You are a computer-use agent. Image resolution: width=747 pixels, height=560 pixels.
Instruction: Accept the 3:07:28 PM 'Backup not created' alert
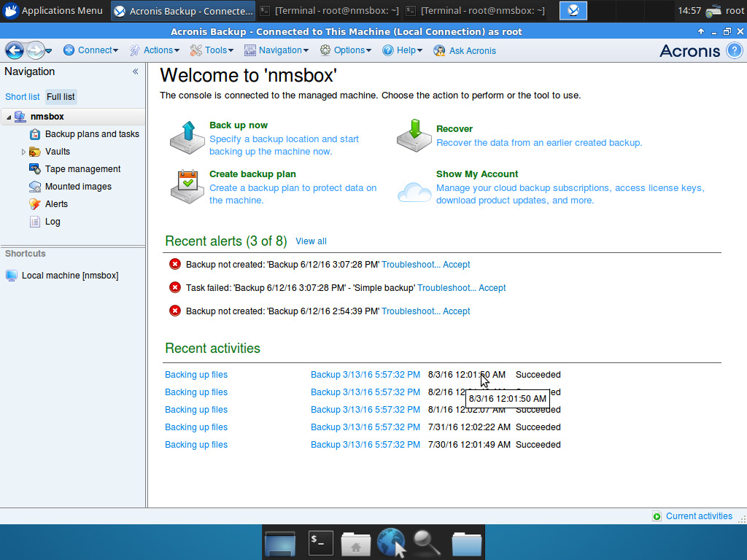pyautogui.click(x=457, y=264)
